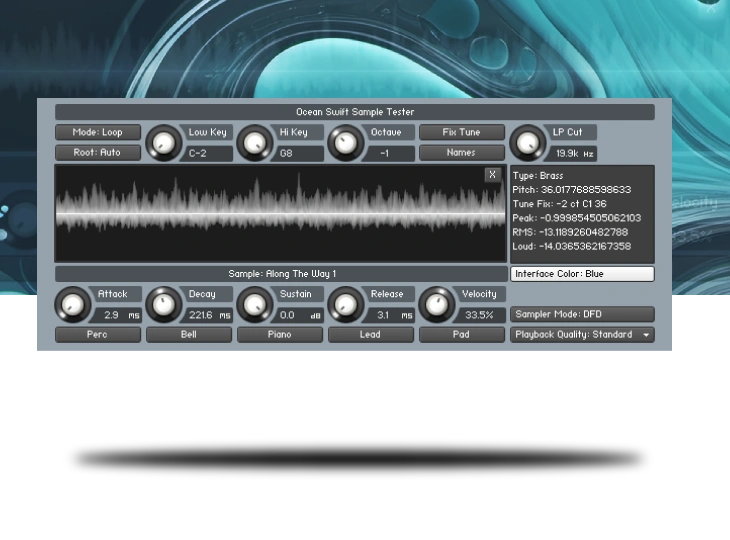Viewport: 730px width, 540px height.
Task: Click the Release knob
Action: [345, 305]
